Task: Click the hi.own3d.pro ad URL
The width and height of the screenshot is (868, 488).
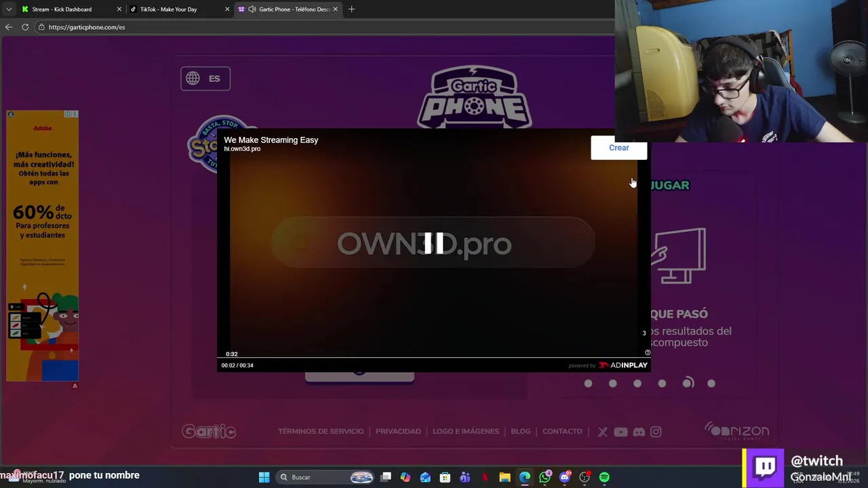Action: [x=242, y=149]
